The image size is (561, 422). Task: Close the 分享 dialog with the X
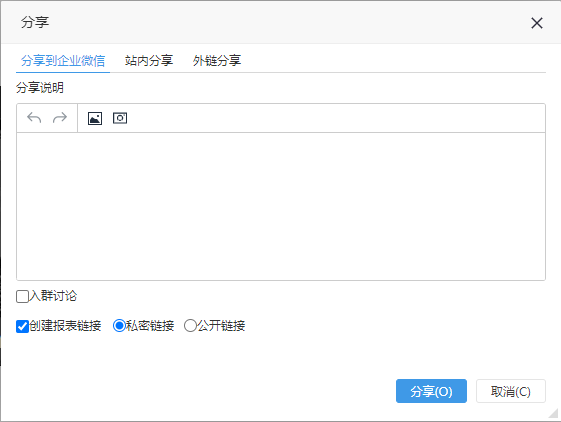tap(537, 23)
